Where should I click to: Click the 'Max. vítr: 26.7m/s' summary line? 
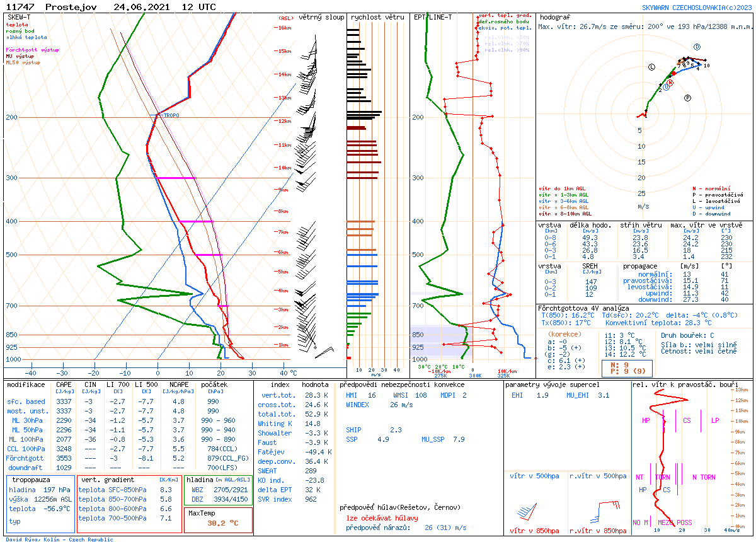(646, 26)
